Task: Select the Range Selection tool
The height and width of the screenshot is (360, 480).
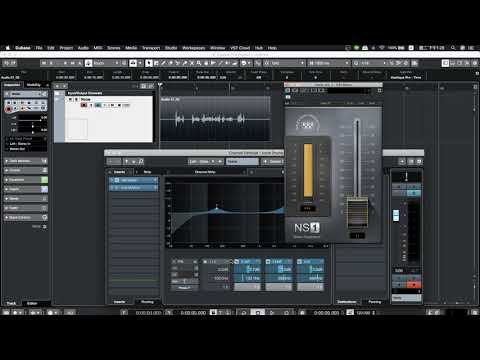Action: tap(156, 63)
